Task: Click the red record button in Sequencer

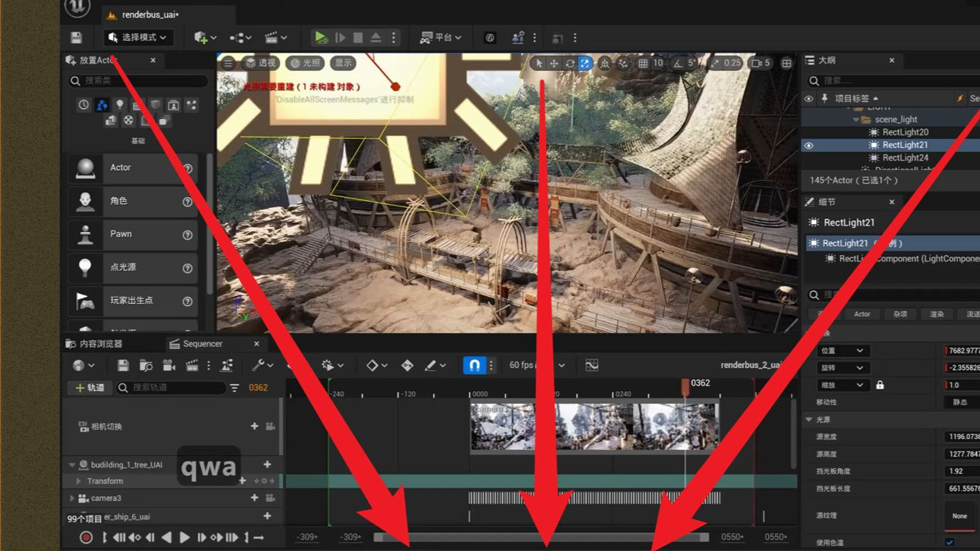Action: pos(86,538)
